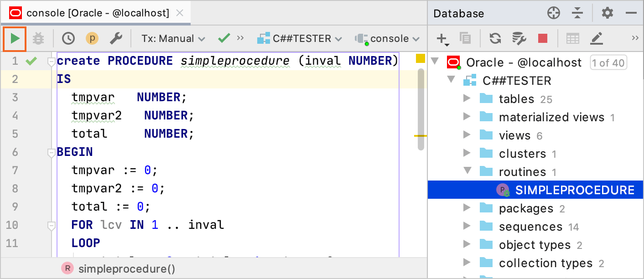Commit the transaction with the checkmark icon
Screen dimensions: 644x279
coord(223,38)
